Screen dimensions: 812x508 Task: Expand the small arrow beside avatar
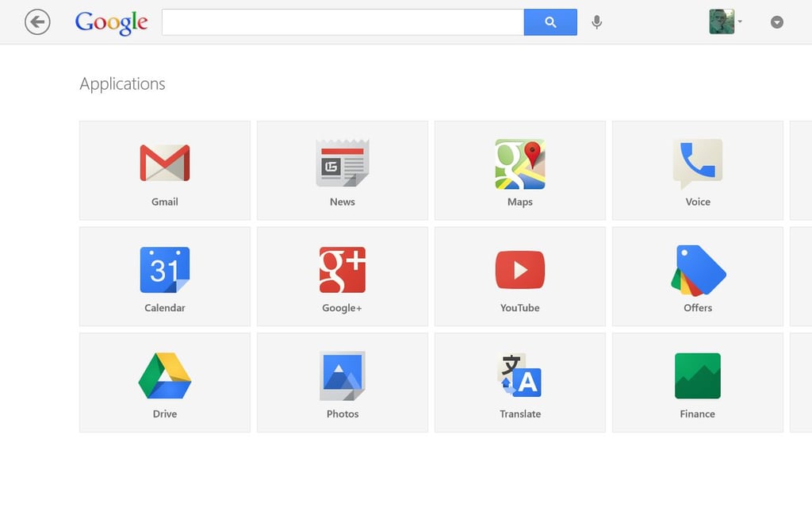pyautogui.click(x=740, y=21)
